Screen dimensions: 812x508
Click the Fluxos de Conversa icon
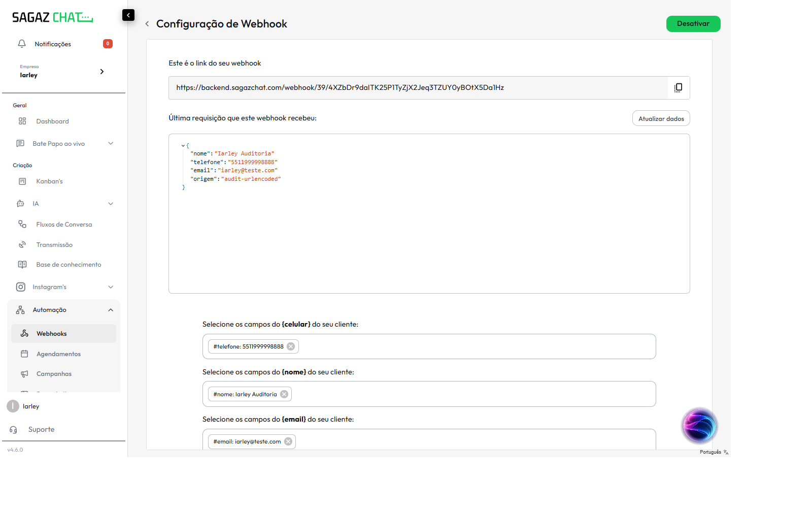tap(22, 225)
